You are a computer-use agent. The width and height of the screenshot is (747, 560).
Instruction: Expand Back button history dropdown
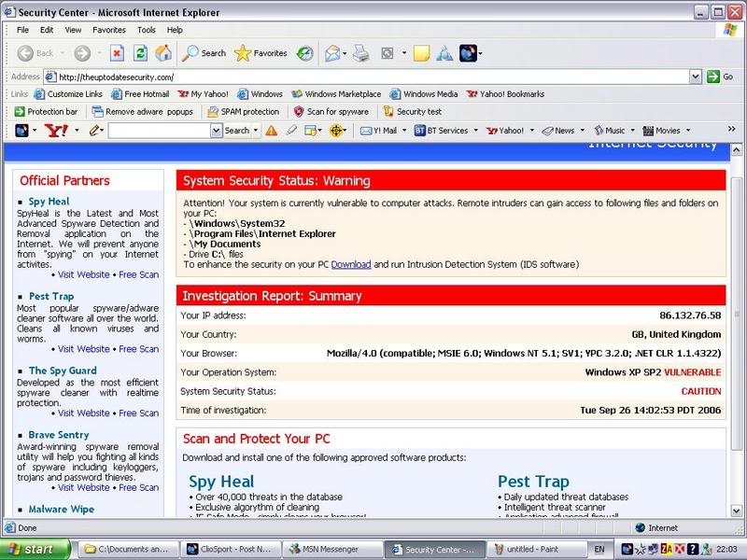tap(63, 53)
